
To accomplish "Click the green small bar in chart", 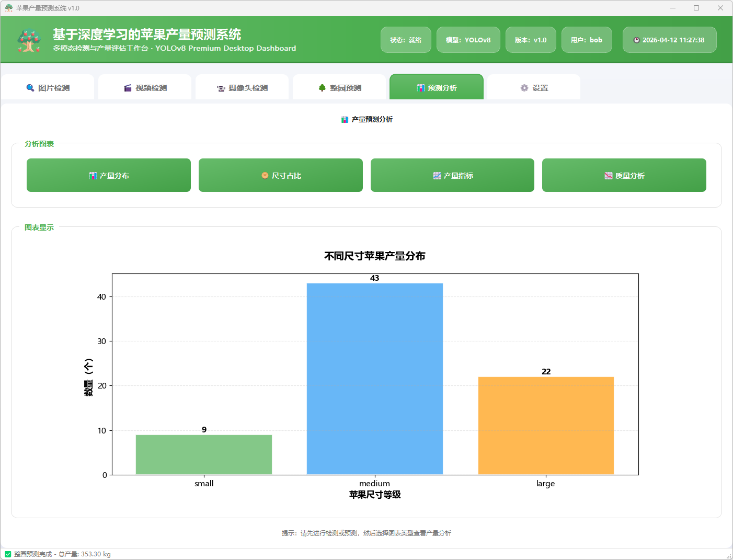I will pyautogui.click(x=204, y=454).
